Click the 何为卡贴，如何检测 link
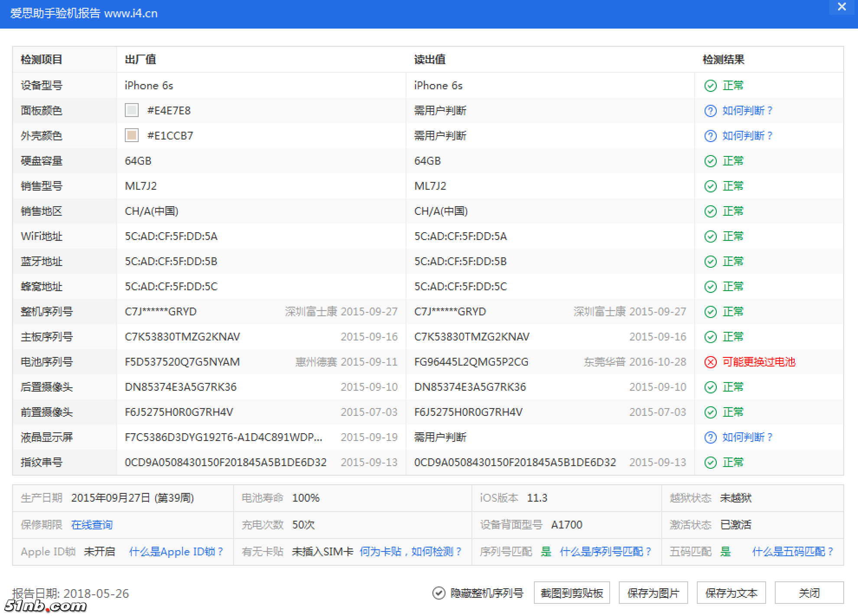 (411, 551)
